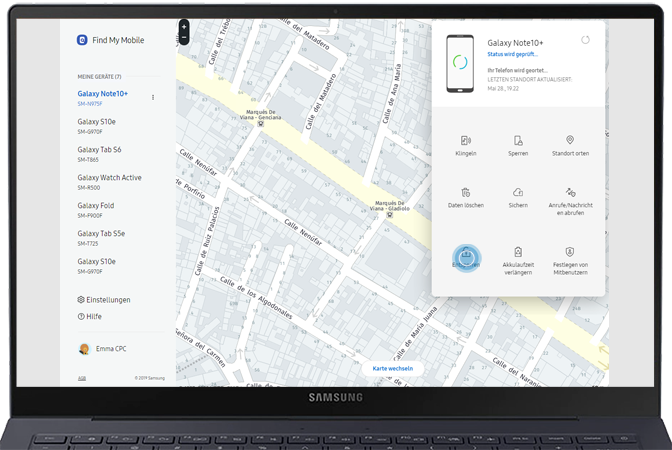Click Akkulaufzeit verlängern battery icon
The height and width of the screenshot is (450, 672).
click(x=518, y=252)
